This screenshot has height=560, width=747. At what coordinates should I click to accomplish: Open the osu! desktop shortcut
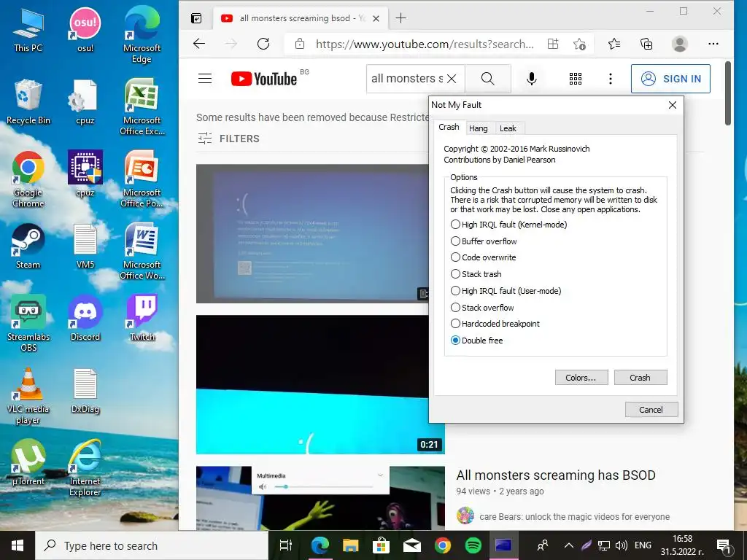pos(85,29)
